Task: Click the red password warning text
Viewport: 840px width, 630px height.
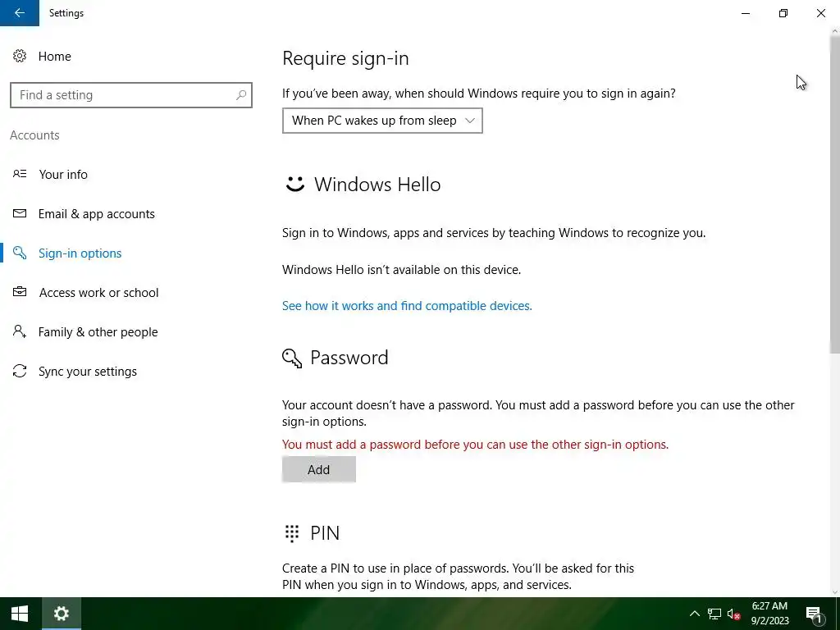Action: [x=475, y=444]
